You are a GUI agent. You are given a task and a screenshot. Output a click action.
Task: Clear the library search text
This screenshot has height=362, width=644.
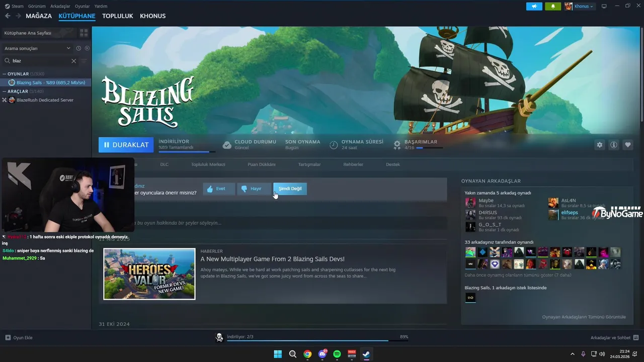[73, 61]
